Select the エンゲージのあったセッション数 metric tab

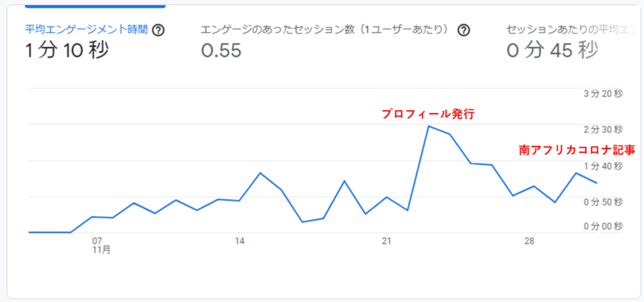coord(328,30)
